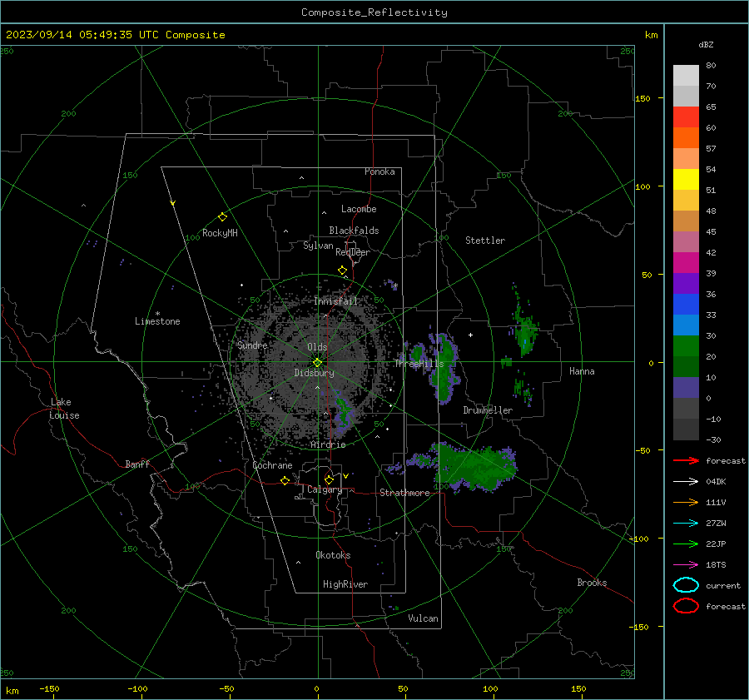Click the orange 111V arrow icon
This screenshot has width=749, height=700.
[x=686, y=502]
